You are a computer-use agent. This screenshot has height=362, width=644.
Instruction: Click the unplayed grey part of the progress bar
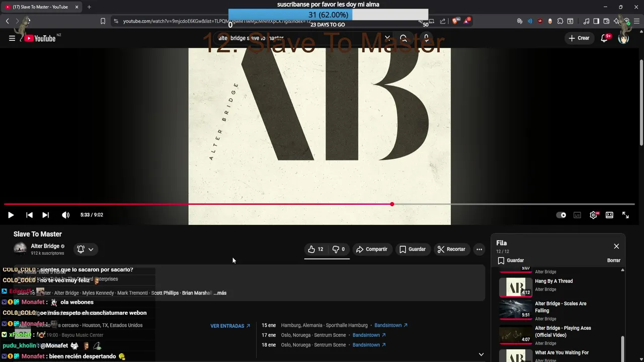pyautogui.click(x=513, y=204)
